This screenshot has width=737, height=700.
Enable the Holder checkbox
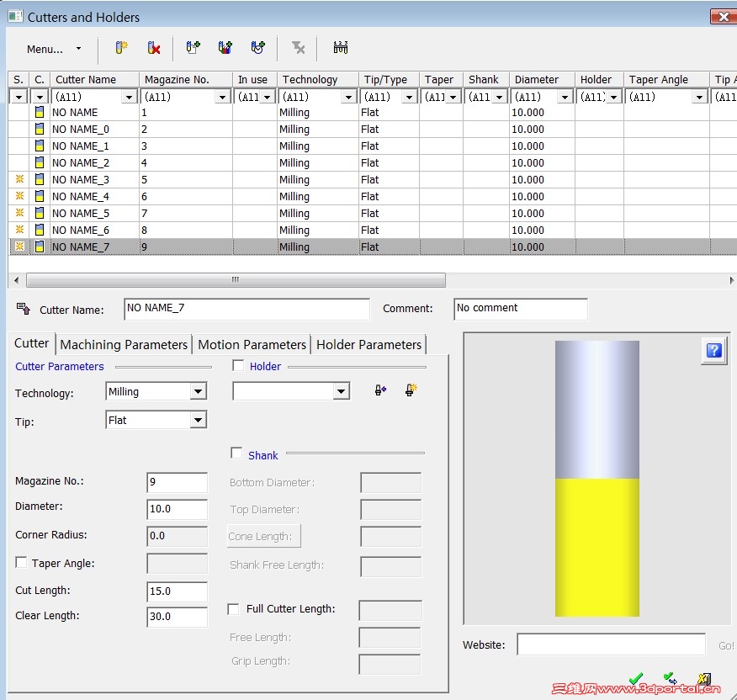(x=238, y=365)
